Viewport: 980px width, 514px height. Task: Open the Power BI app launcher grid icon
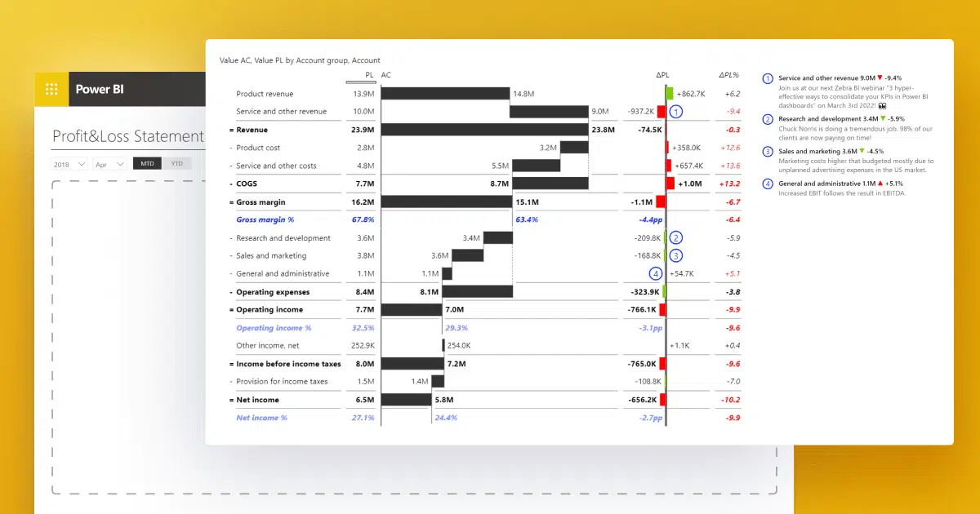coord(51,89)
